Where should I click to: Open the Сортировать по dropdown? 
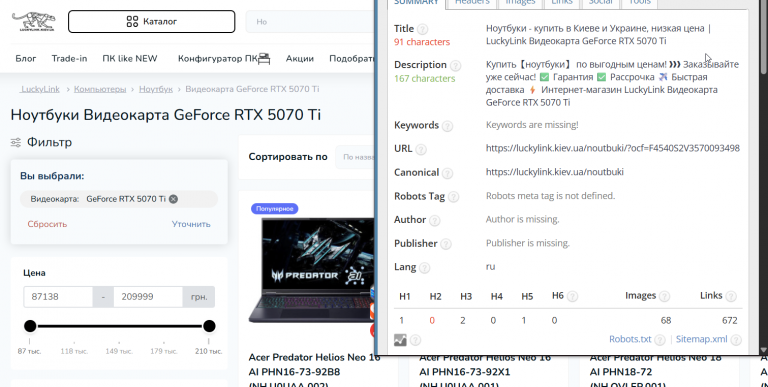[355, 157]
